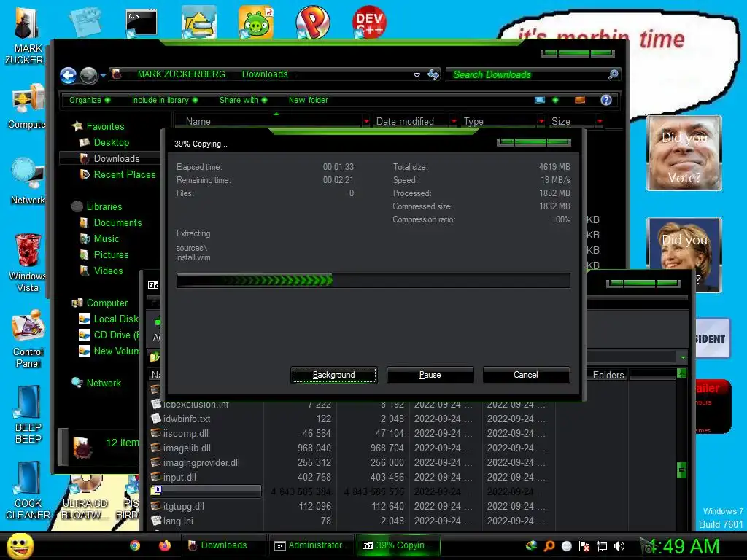The image size is (747, 560).
Task: Click the Downloads breadcrumb in address bar
Action: coord(265,74)
